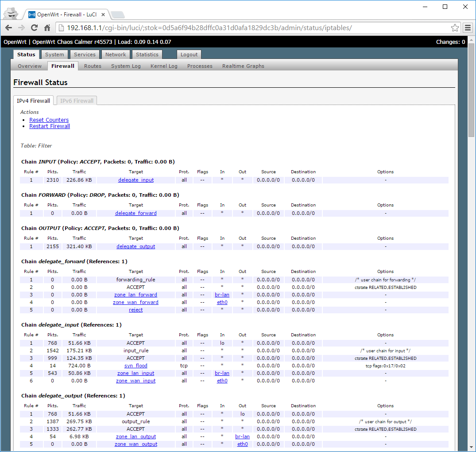Click the vertical page scrollbar
Image resolution: width=476 pixels, height=452 pixels.
point(472,222)
